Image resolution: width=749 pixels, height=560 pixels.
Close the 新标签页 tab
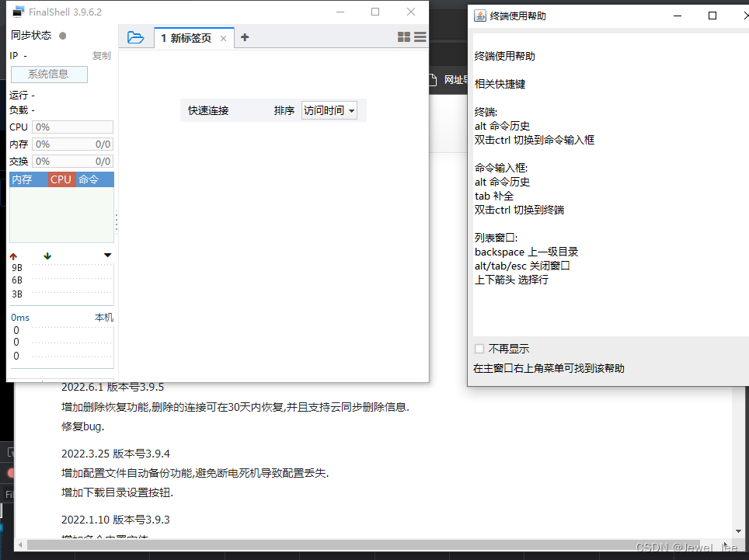point(223,38)
